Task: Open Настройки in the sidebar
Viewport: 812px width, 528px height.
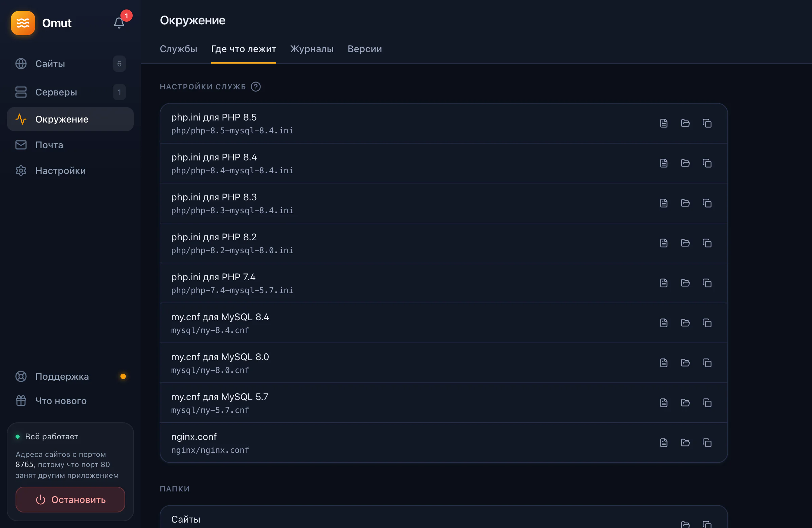Action: pos(70,171)
